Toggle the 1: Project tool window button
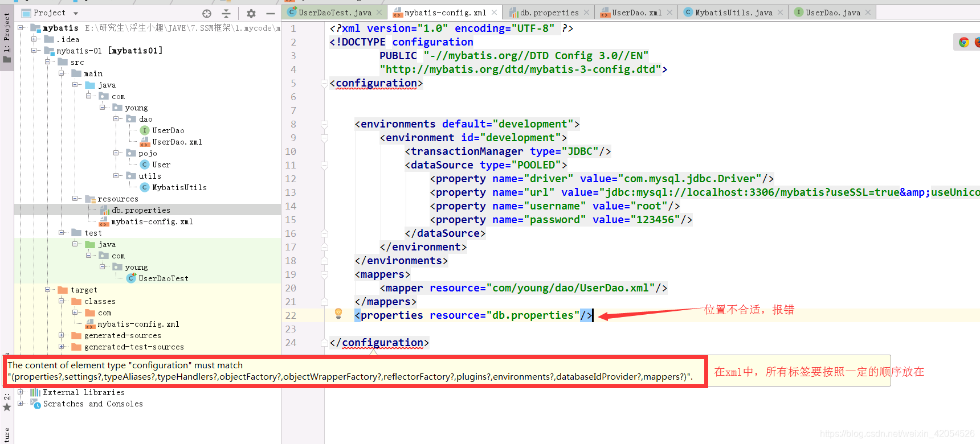This screenshot has width=980, height=444. point(7,38)
